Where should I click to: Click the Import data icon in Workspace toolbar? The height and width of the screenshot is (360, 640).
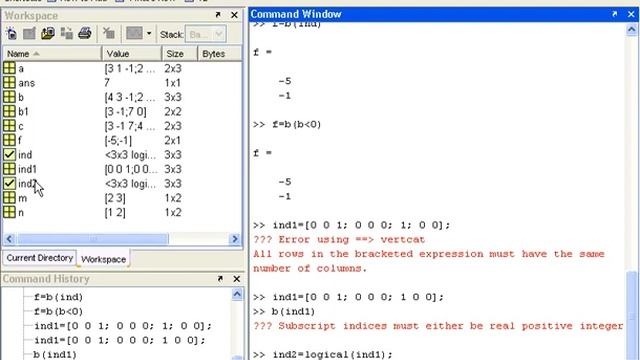48,33
